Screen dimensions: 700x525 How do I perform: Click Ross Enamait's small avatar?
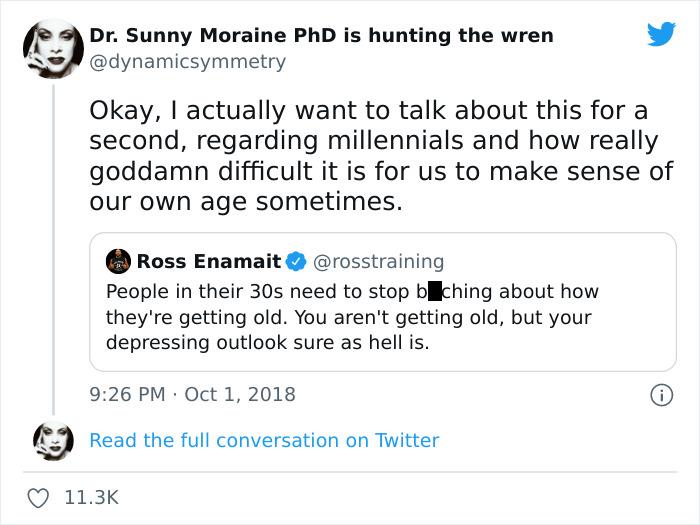point(119,262)
